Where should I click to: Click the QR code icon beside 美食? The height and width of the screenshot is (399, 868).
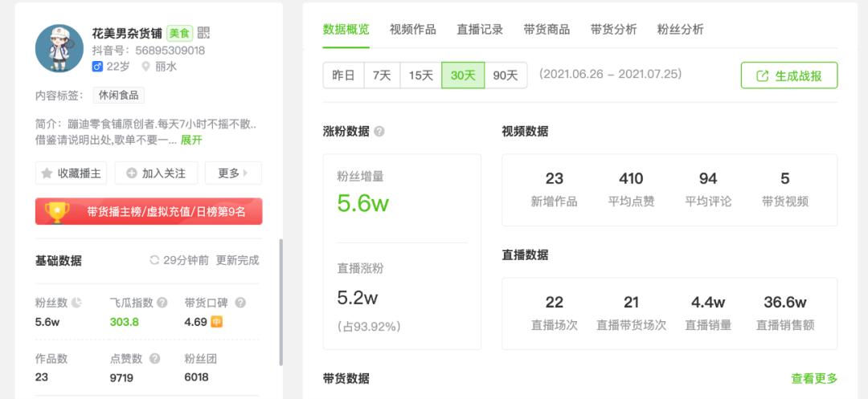coord(203,33)
